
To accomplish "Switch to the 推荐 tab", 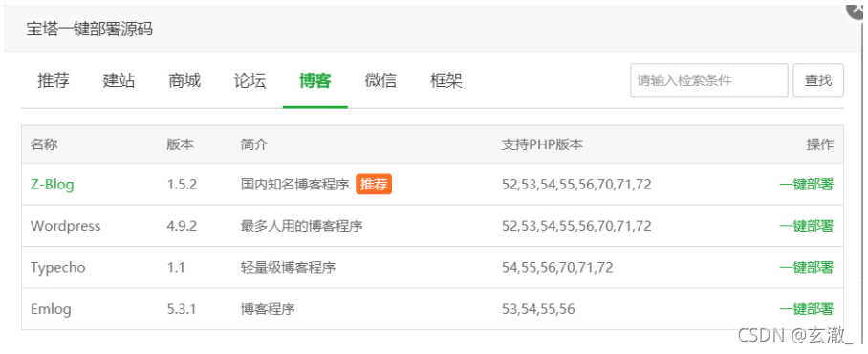I will 54,81.
